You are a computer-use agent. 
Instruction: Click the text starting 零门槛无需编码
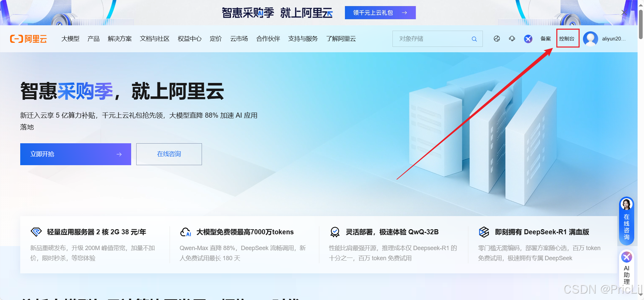[539, 253]
